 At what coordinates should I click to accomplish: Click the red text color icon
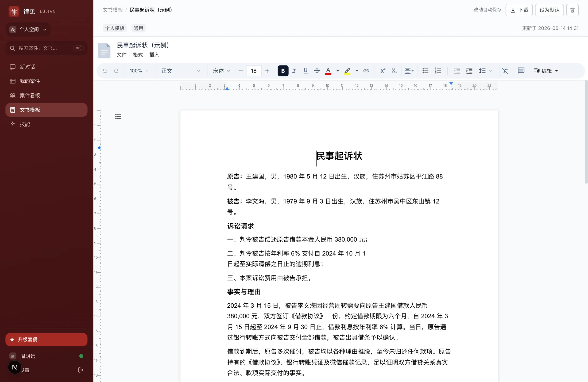328,71
